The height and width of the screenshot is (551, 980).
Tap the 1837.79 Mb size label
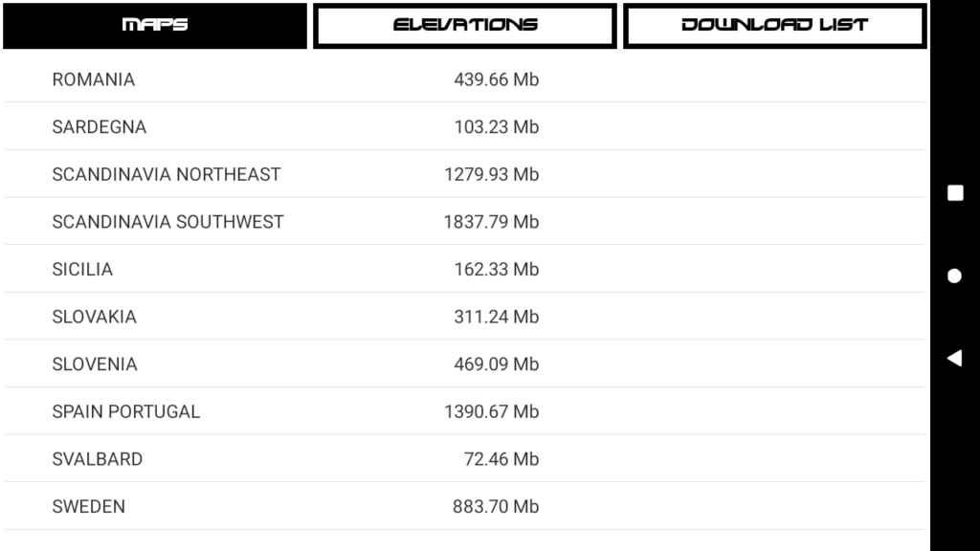point(491,222)
